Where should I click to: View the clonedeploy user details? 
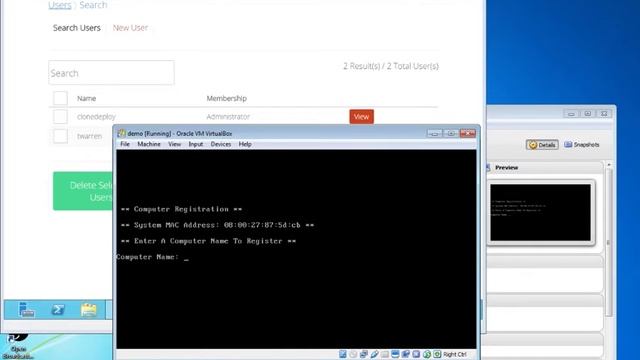click(x=361, y=117)
